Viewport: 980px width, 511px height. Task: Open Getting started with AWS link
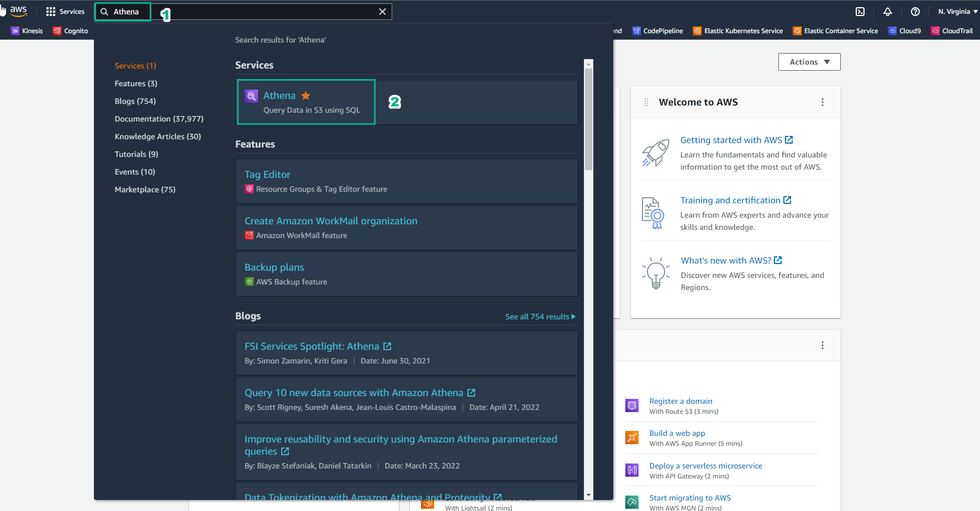(x=736, y=140)
